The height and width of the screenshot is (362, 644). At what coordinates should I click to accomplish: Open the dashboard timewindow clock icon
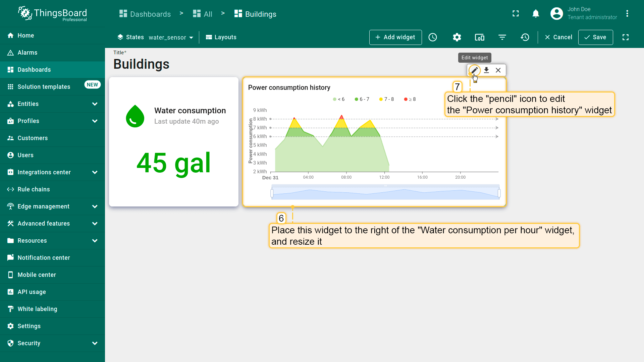[x=433, y=37]
